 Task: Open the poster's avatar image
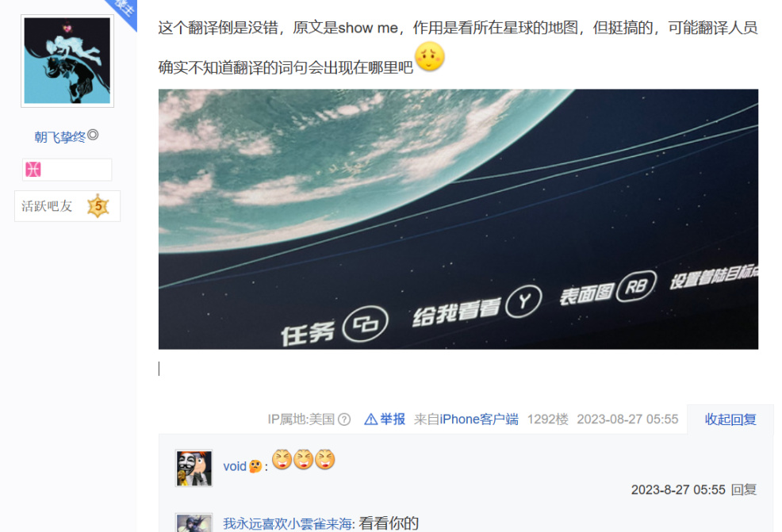(67, 61)
